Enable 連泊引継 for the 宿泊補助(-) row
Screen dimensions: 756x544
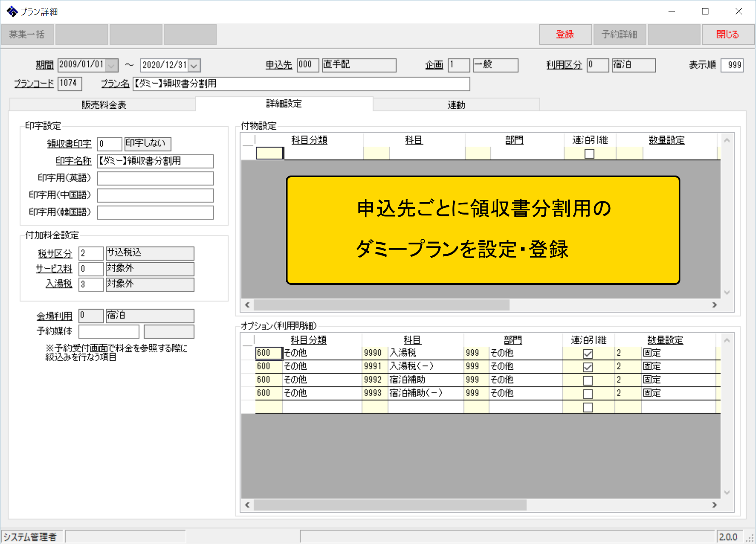[x=588, y=394]
